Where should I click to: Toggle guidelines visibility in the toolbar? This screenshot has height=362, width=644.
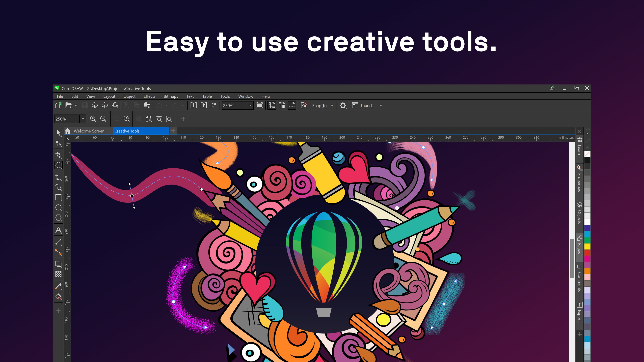(x=292, y=105)
